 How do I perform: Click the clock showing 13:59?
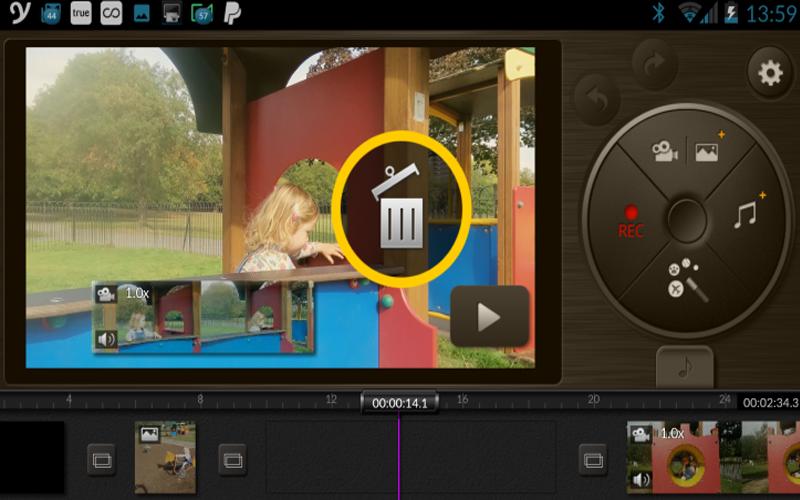coord(771,13)
